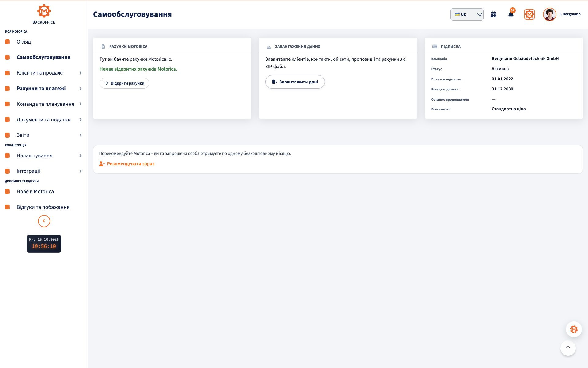This screenshot has width=588, height=368.
Task: Open the UK language dropdown
Action: click(467, 14)
